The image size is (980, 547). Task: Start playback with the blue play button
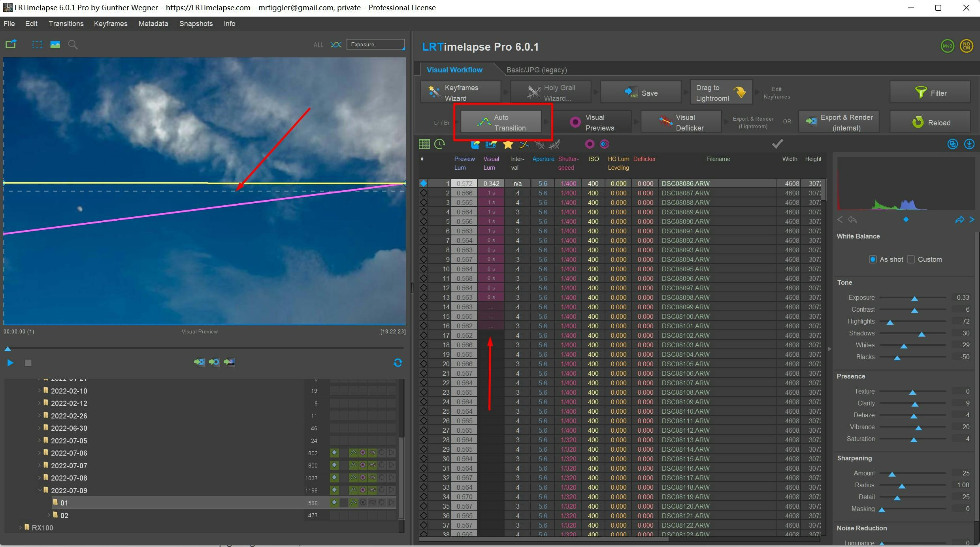[x=10, y=363]
